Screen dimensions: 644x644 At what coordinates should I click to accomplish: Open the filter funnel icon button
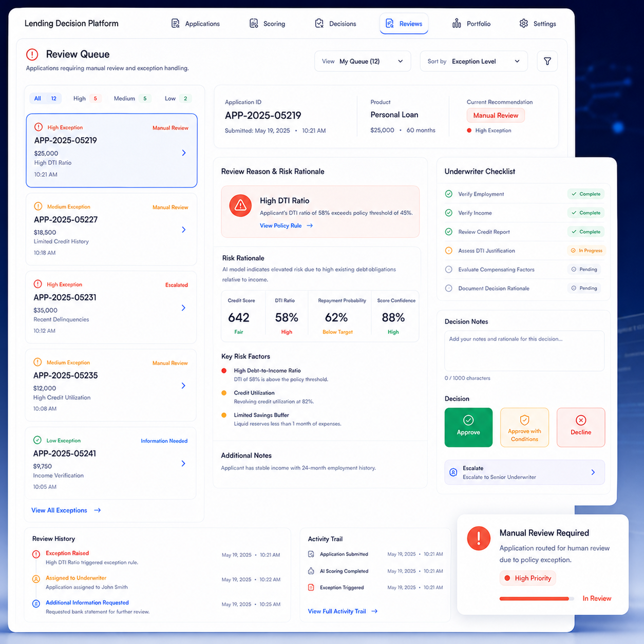pyautogui.click(x=547, y=61)
